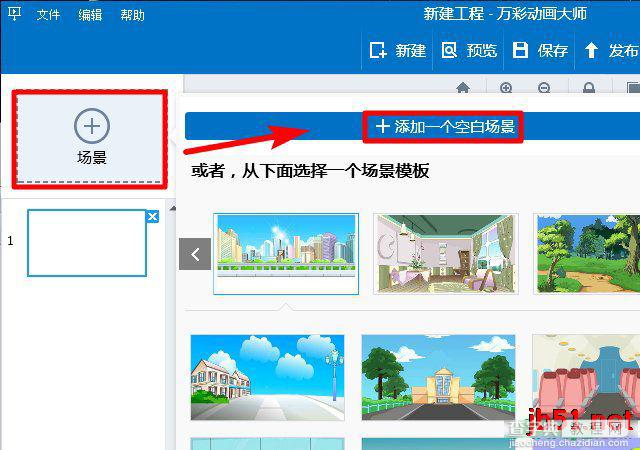Click the 新建 toolbar button
The height and width of the screenshot is (450, 640).
coord(398,51)
